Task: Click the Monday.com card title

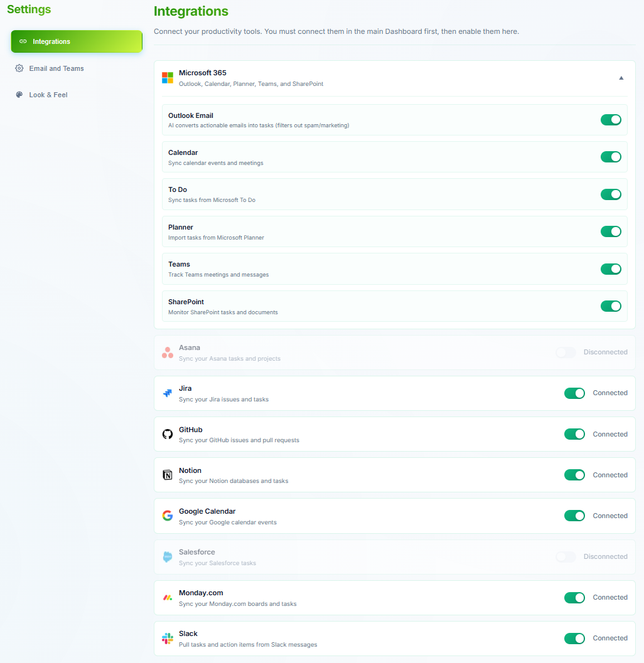Action: click(201, 593)
